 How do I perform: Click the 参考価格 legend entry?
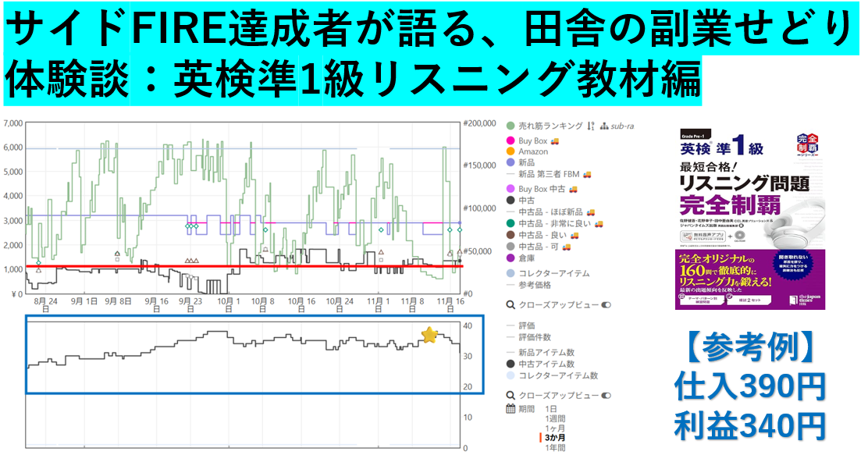pos(534,285)
